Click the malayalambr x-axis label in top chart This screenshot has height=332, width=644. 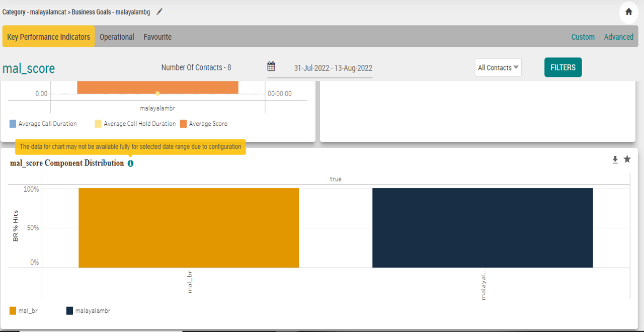click(157, 108)
